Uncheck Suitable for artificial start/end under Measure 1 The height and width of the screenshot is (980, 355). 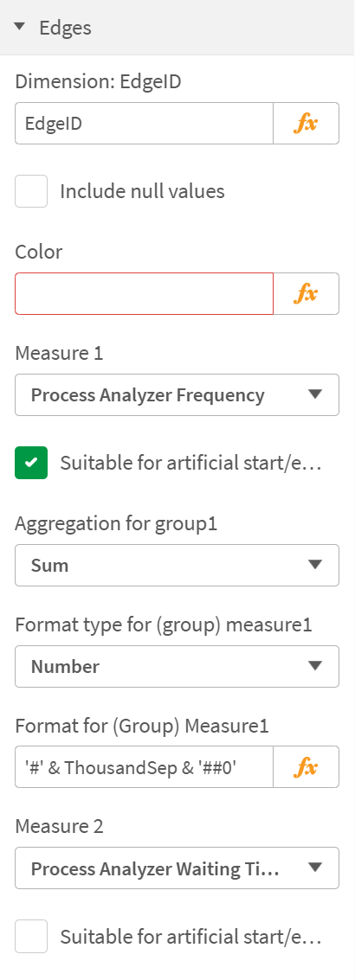[31, 463]
